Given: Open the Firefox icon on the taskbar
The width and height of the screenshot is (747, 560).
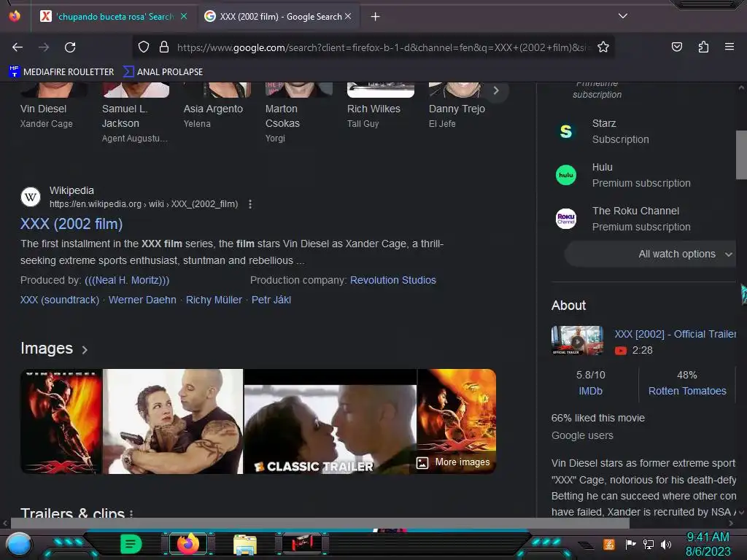Looking at the screenshot, I should 187,544.
